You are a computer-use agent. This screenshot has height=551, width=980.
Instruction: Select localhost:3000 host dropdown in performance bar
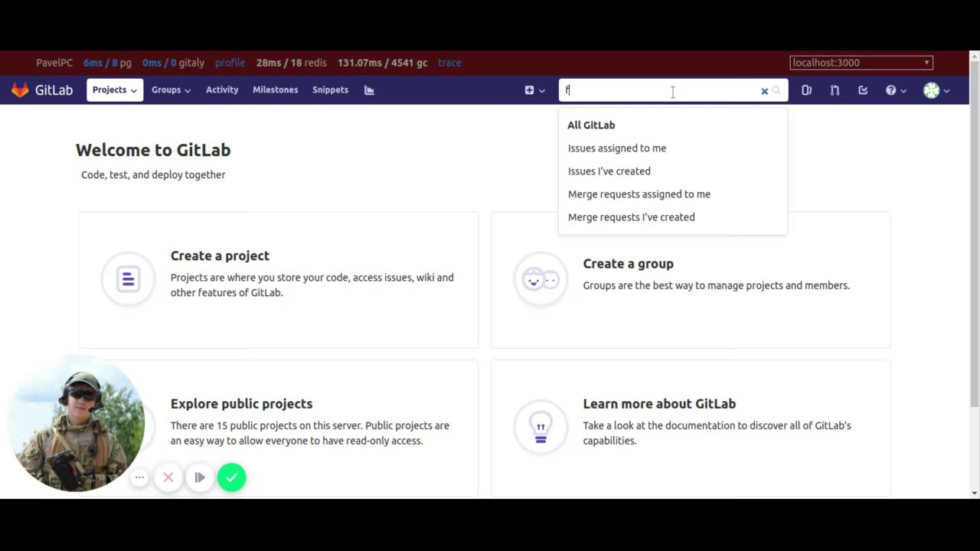pos(861,63)
